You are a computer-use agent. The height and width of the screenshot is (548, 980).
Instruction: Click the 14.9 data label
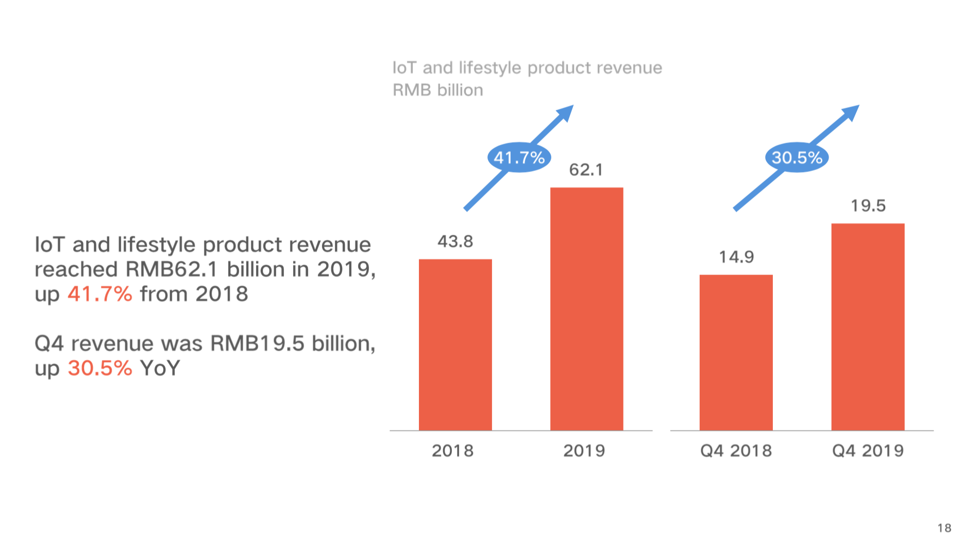736,257
